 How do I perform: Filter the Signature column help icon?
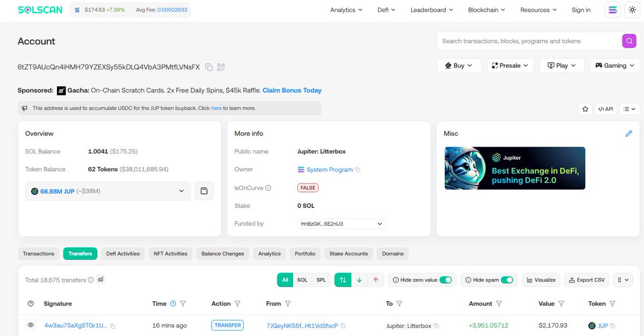pos(31,304)
